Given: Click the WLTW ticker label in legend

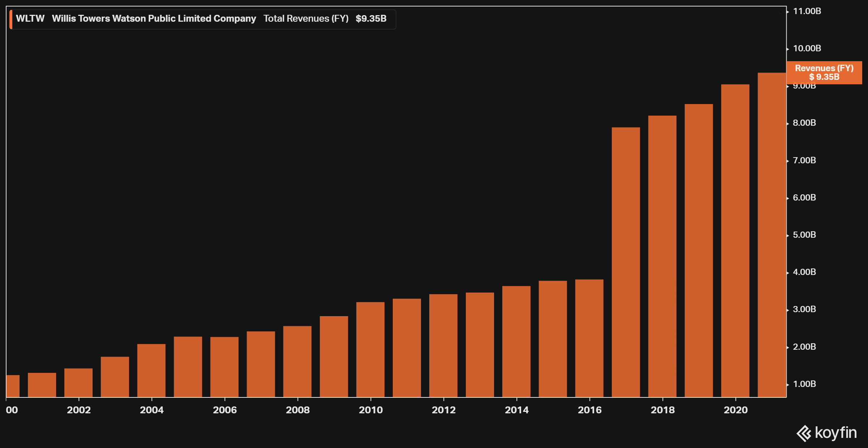Looking at the screenshot, I should (x=30, y=18).
